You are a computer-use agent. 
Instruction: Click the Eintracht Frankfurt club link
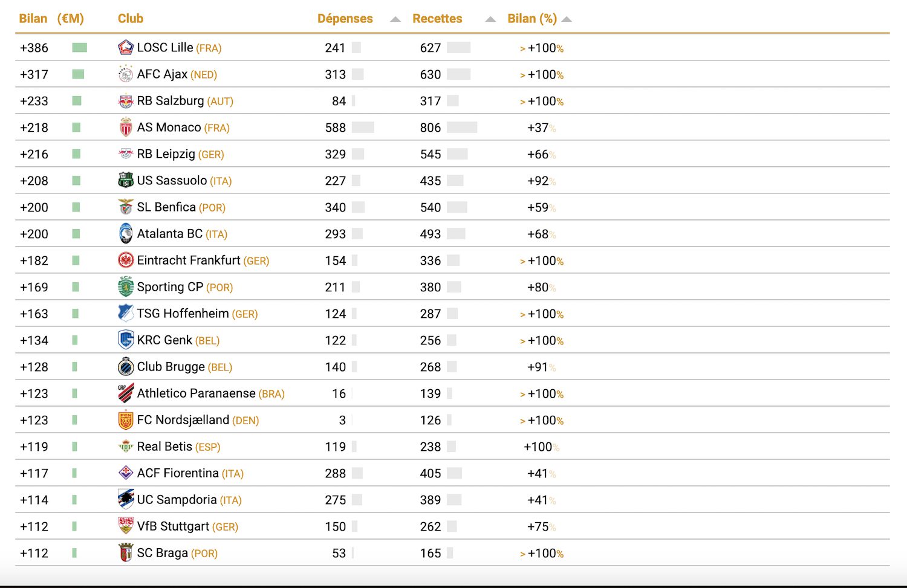(187, 260)
